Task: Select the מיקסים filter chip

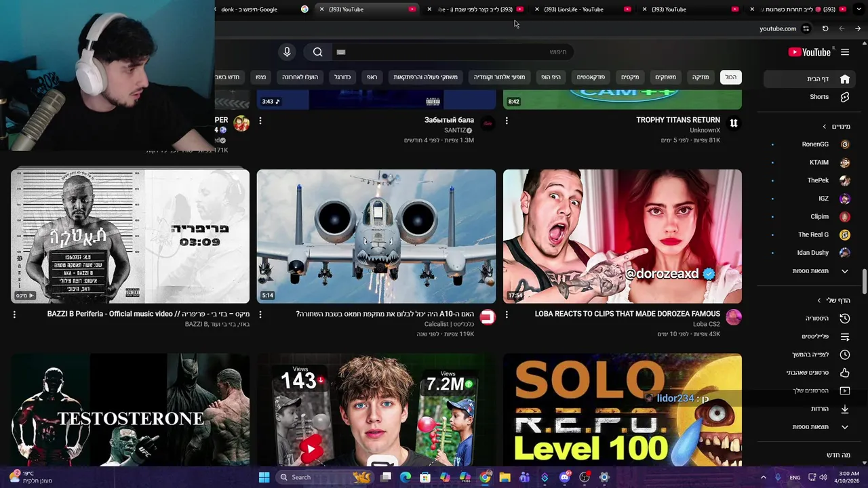Action: tap(630, 77)
